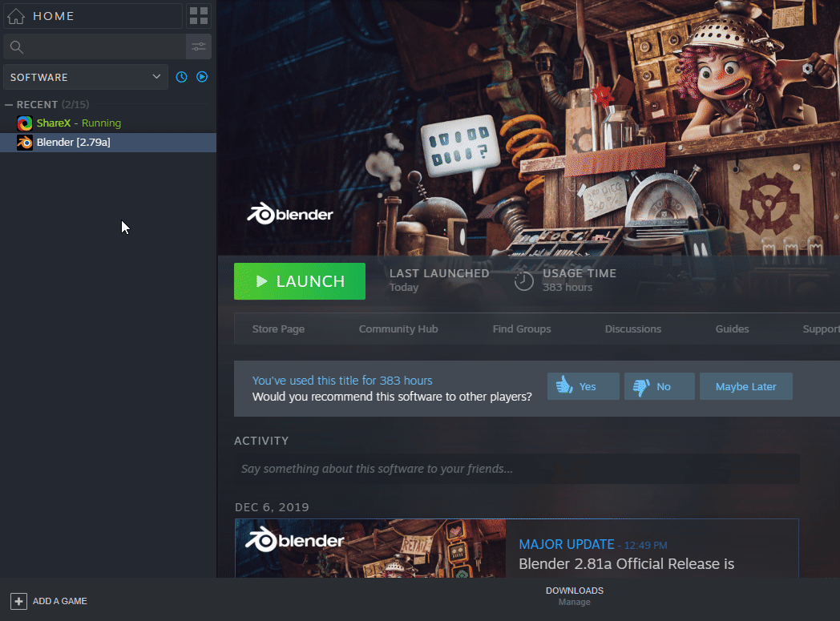This screenshot has height=621, width=840.
Task: Click the ShareX app icon
Action: (25, 123)
